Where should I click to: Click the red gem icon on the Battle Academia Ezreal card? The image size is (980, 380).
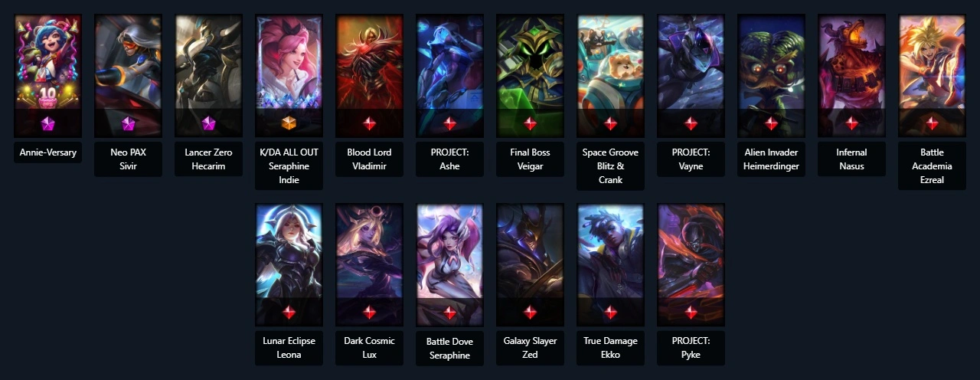pos(932,123)
